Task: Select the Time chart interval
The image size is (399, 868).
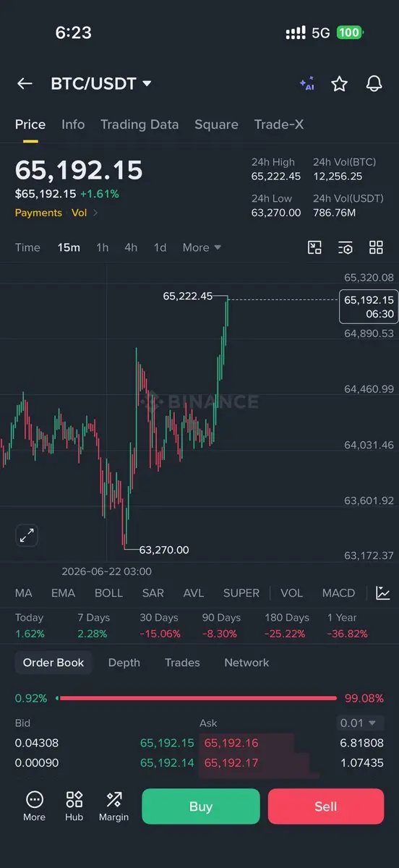Action: [x=27, y=247]
